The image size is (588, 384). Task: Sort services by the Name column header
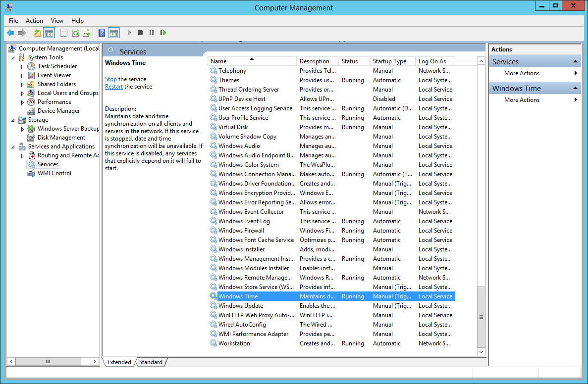[252, 61]
